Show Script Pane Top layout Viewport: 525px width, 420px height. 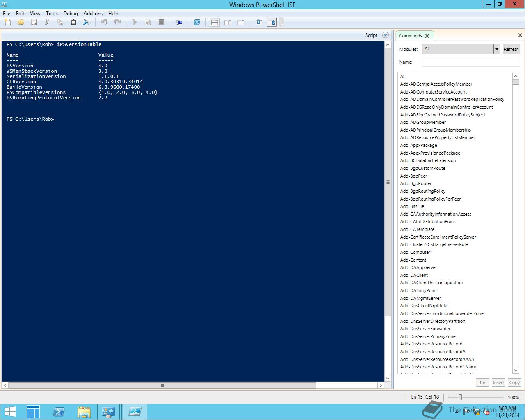[x=215, y=22]
